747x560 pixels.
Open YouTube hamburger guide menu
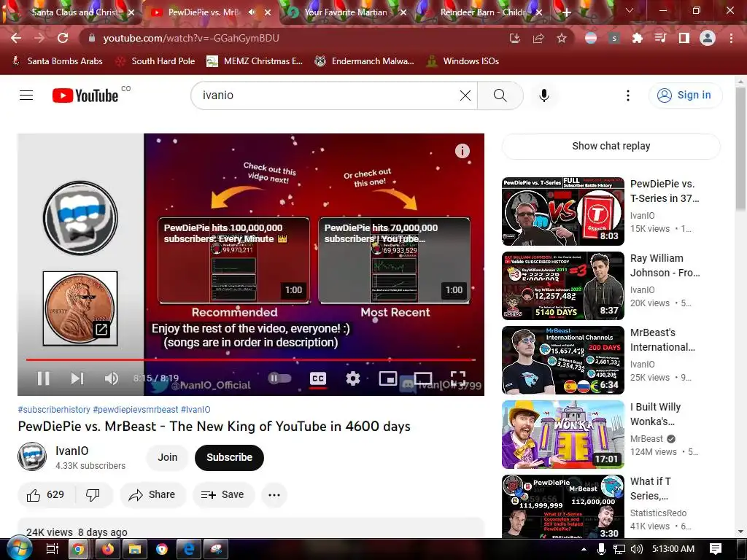pyautogui.click(x=26, y=96)
